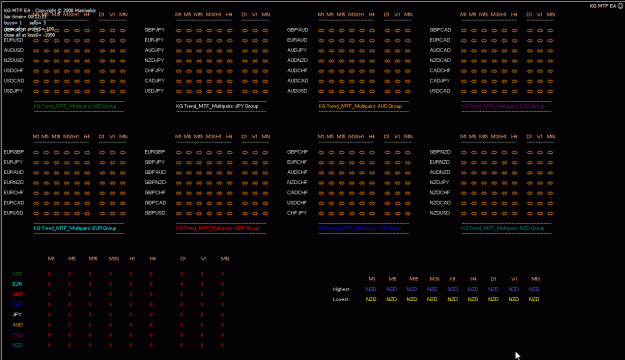Click the purple CAD currency strength label
Image resolution: width=625 pixels, height=360 pixels.
point(17,335)
